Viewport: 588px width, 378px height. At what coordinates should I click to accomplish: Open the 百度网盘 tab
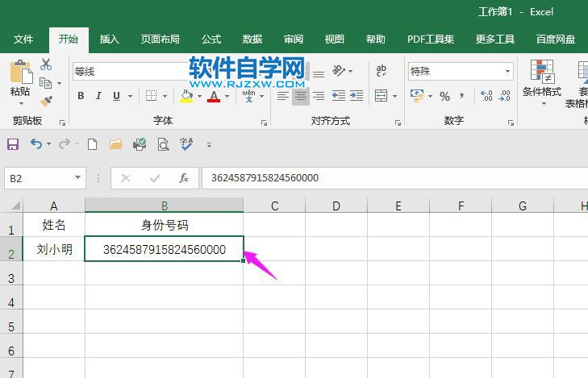[x=556, y=39]
